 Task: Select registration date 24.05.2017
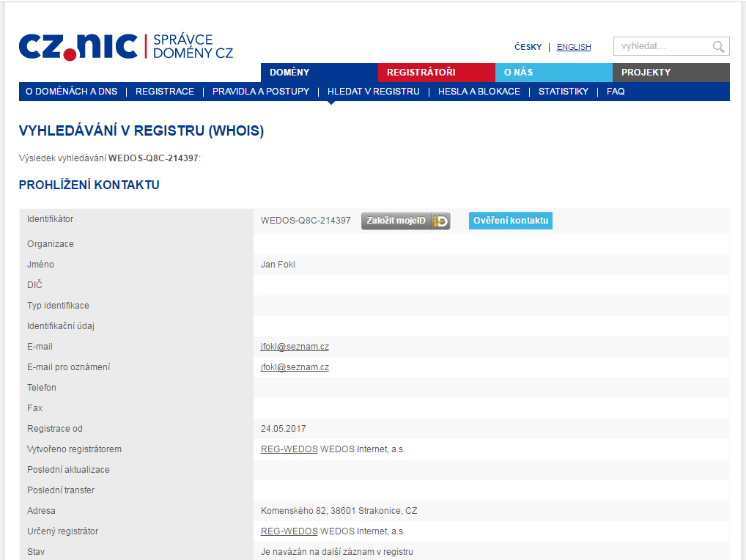click(283, 429)
